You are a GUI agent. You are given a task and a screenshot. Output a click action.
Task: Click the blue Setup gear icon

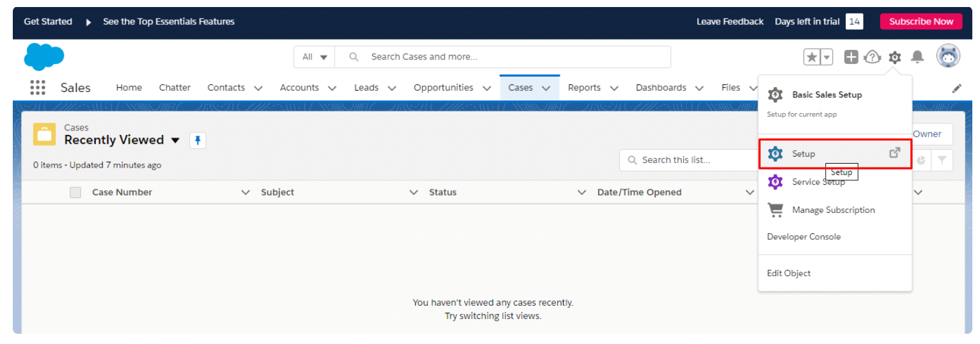pos(775,153)
